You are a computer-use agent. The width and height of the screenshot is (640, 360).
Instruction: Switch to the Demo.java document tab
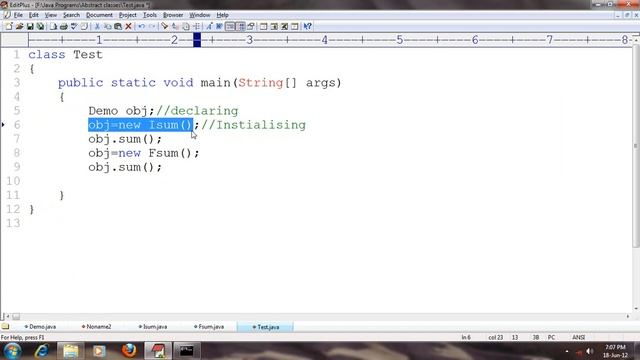click(40, 327)
